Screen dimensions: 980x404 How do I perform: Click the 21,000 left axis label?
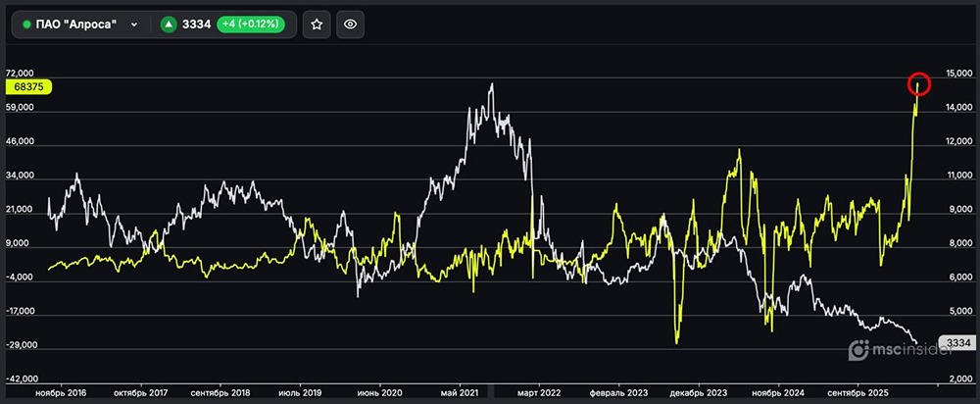click(20, 210)
